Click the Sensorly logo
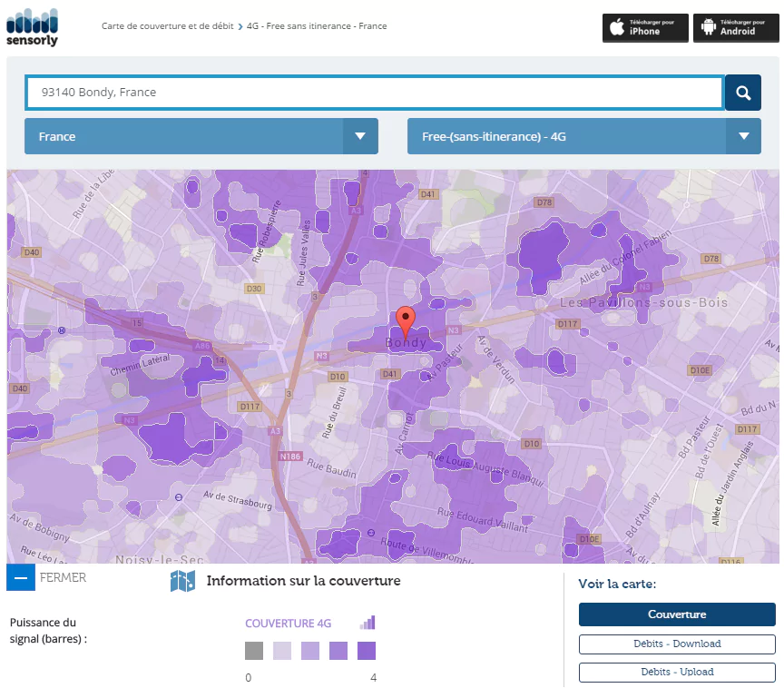784x688 pixels. point(32,27)
